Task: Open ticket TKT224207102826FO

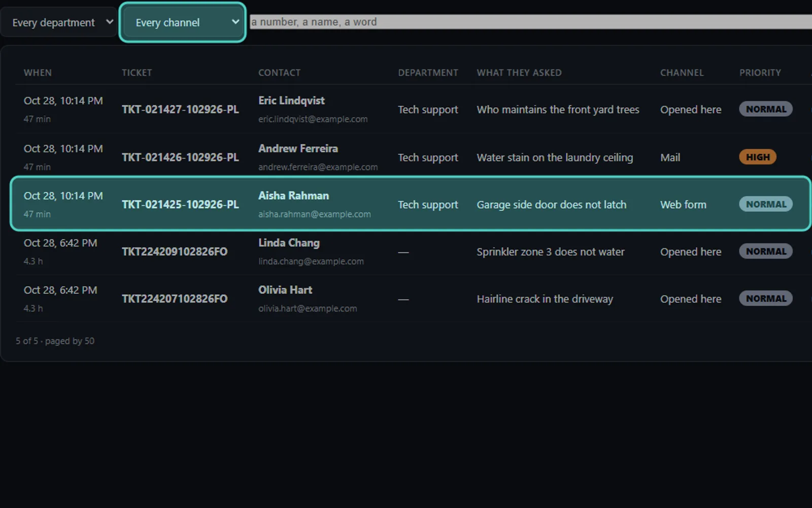Action: coord(175,299)
